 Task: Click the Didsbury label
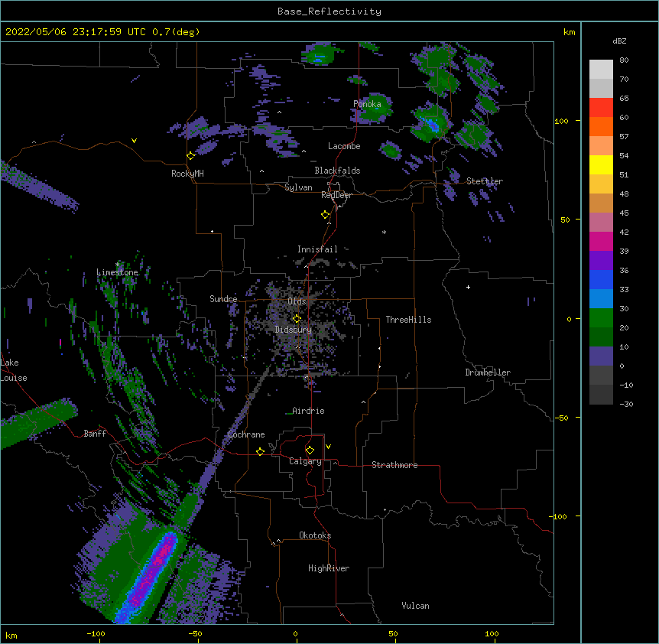[x=294, y=330]
